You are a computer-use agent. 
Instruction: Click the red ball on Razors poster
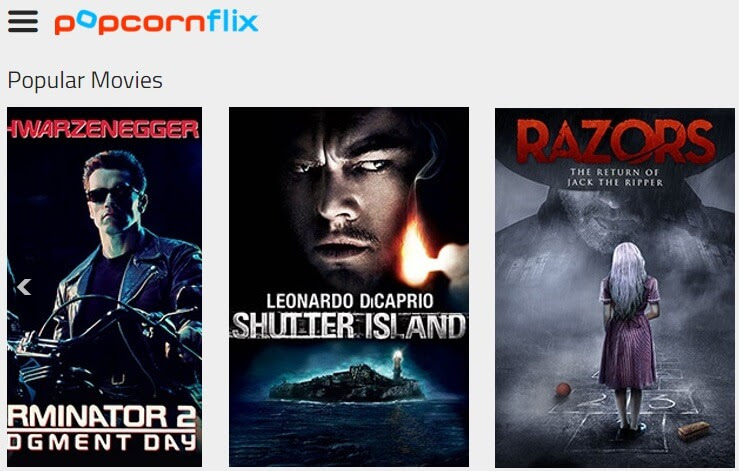pos(563,390)
